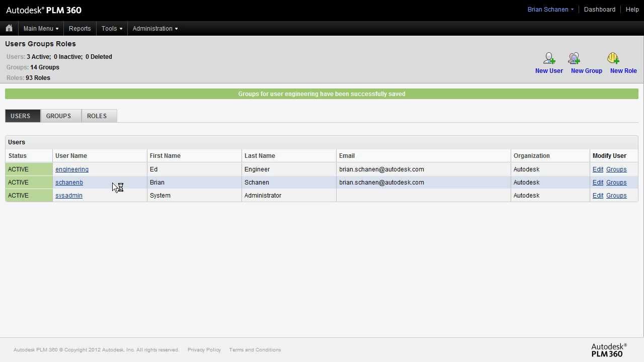Screen dimensions: 644x362
Task: Click the New Group icon
Action: click(x=574, y=58)
